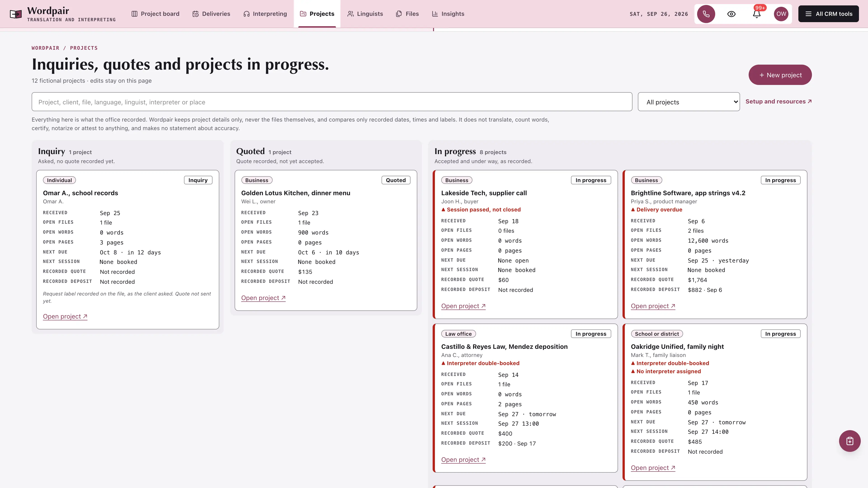868x488 pixels.
Task: Open the Files tab
Action: (x=407, y=14)
